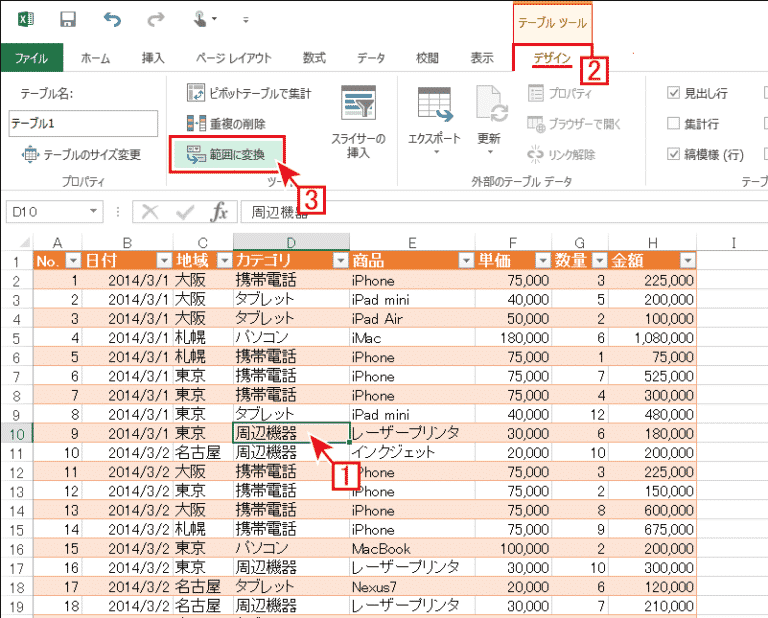The image size is (768, 618).
Task: Select column header D
Action: pos(291,242)
